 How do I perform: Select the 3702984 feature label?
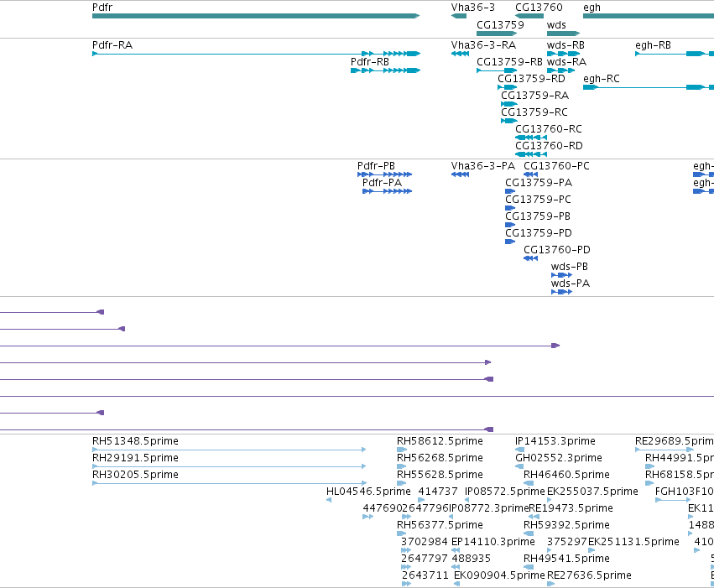coord(425,542)
